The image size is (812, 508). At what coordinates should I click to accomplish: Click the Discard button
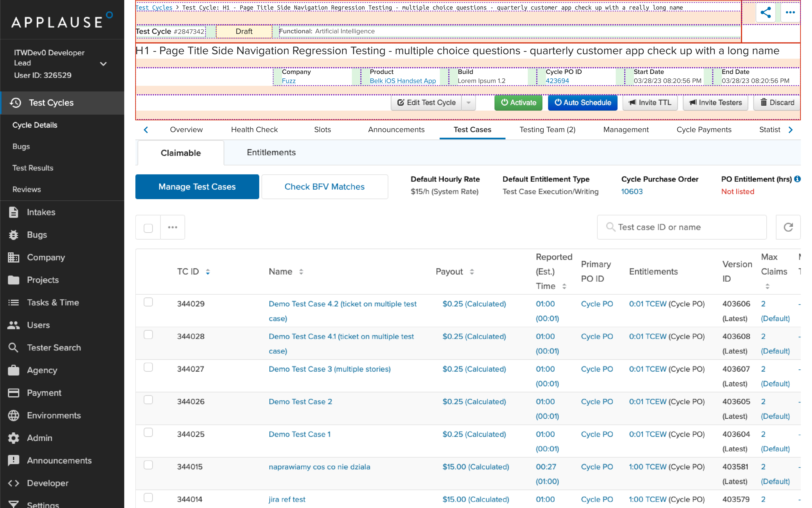[x=777, y=102]
